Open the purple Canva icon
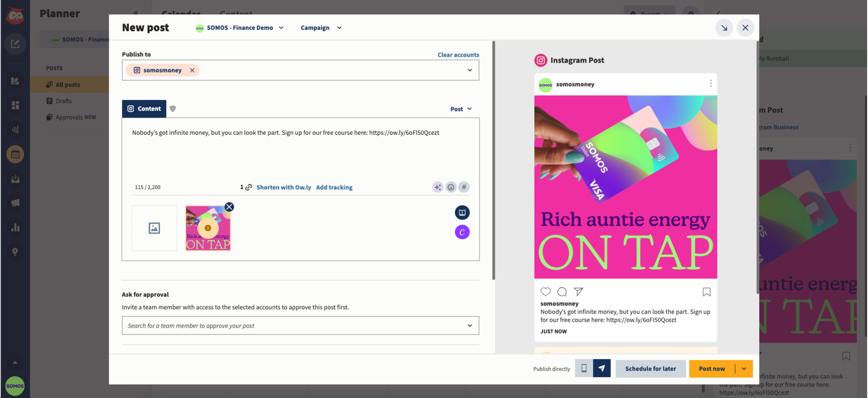This screenshot has height=398, width=868. click(x=462, y=232)
